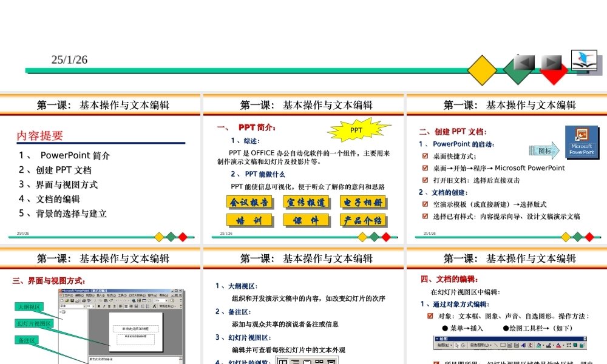Viewport: 607px width, 364px height.
Task: Click the Rectangle tool on the drawing toolbar
Action: pos(503,345)
